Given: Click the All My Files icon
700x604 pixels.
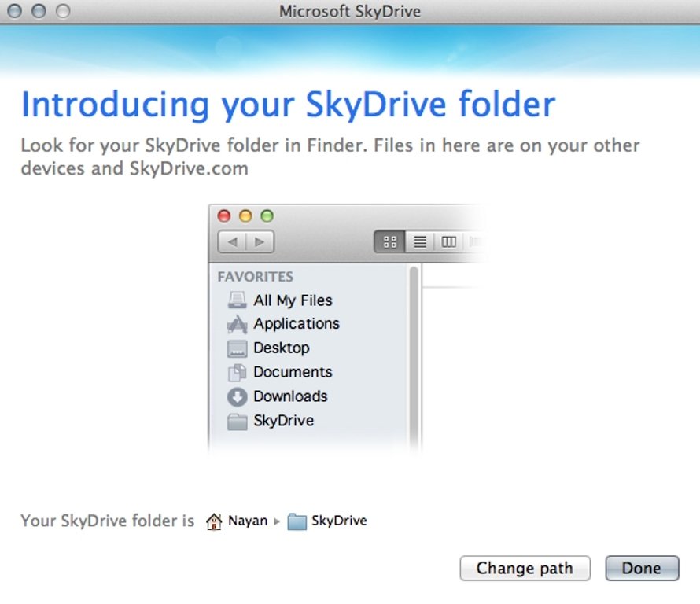Looking at the screenshot, I should tap(237, 300).
